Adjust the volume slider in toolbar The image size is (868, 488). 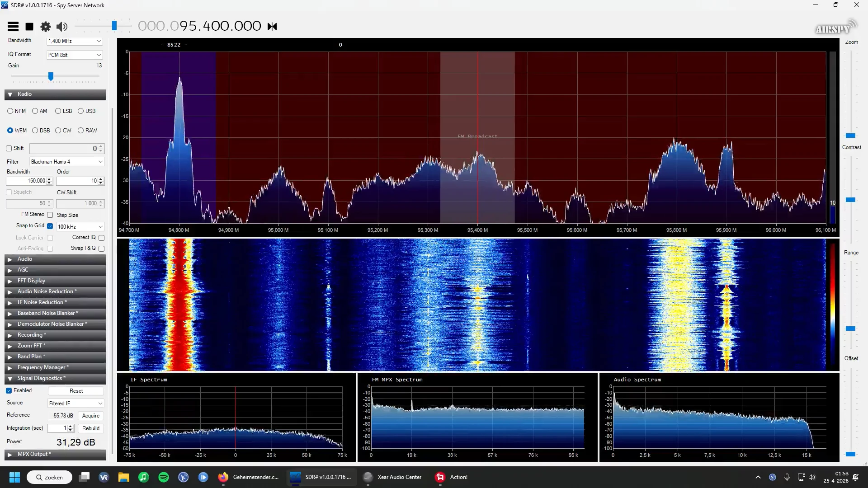point(114,26)
